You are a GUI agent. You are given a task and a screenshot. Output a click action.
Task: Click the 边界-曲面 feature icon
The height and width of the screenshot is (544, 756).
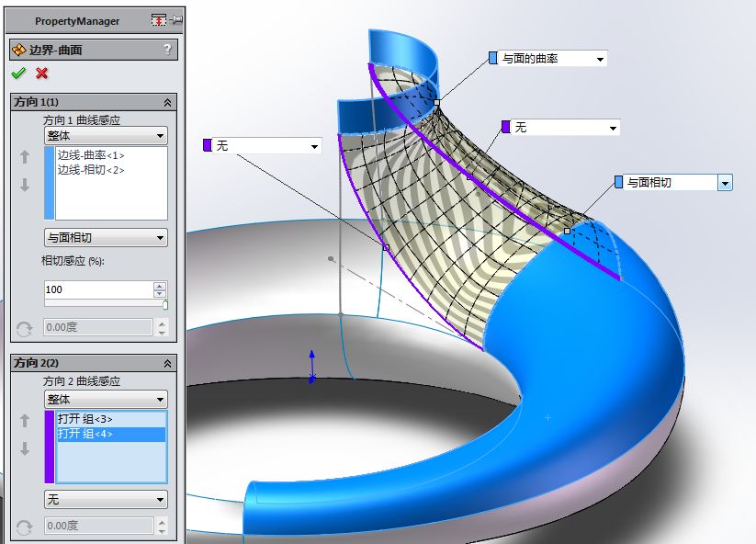tap(16, 51)
